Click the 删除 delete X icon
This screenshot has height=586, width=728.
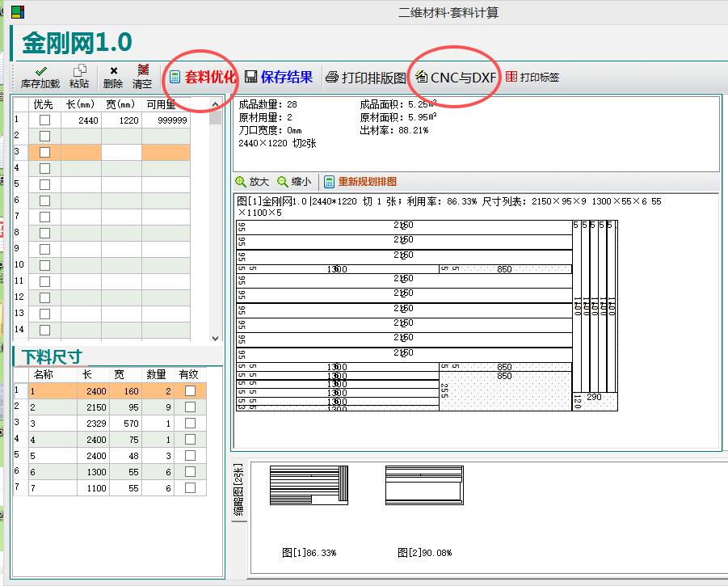click(x=113, y=70)
